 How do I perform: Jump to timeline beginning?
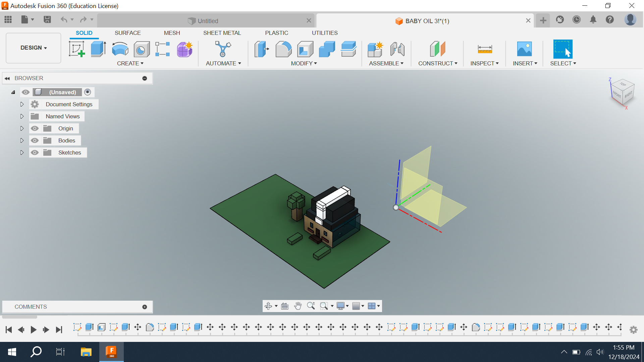coord(9,330)
